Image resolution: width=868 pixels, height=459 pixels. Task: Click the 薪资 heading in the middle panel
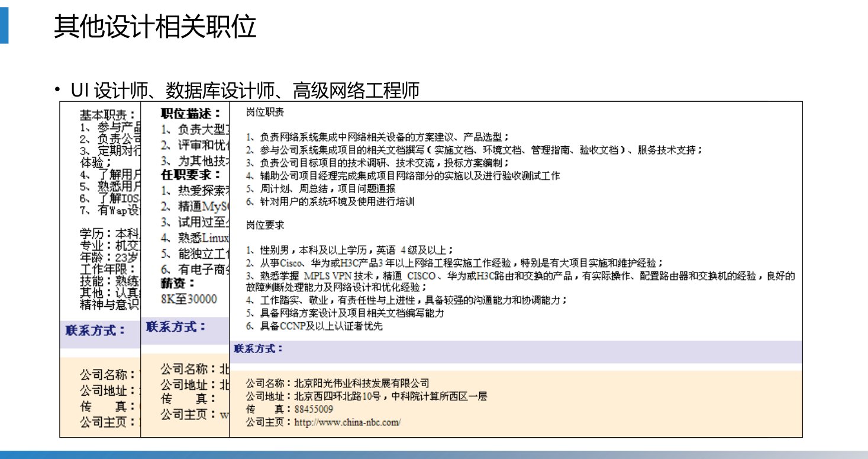[x=178, y=284]
